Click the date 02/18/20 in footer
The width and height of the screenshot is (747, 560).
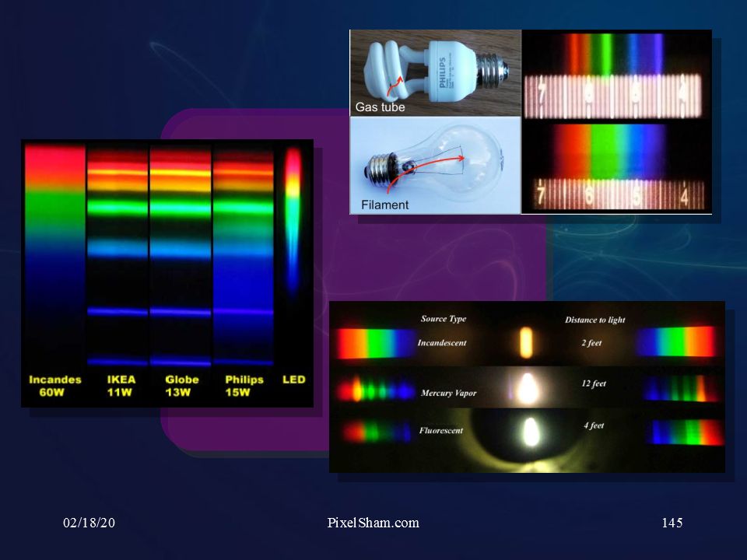click(x=89, y=523)
